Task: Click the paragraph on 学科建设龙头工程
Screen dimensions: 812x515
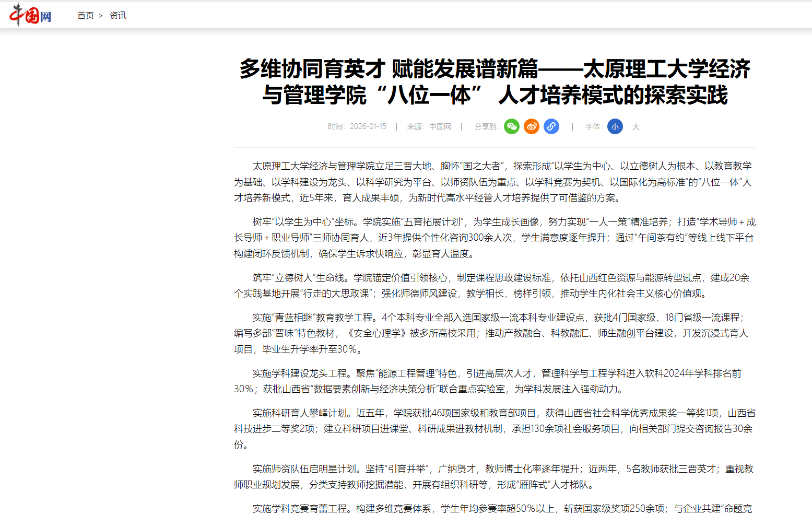Action: coord(495,381)
